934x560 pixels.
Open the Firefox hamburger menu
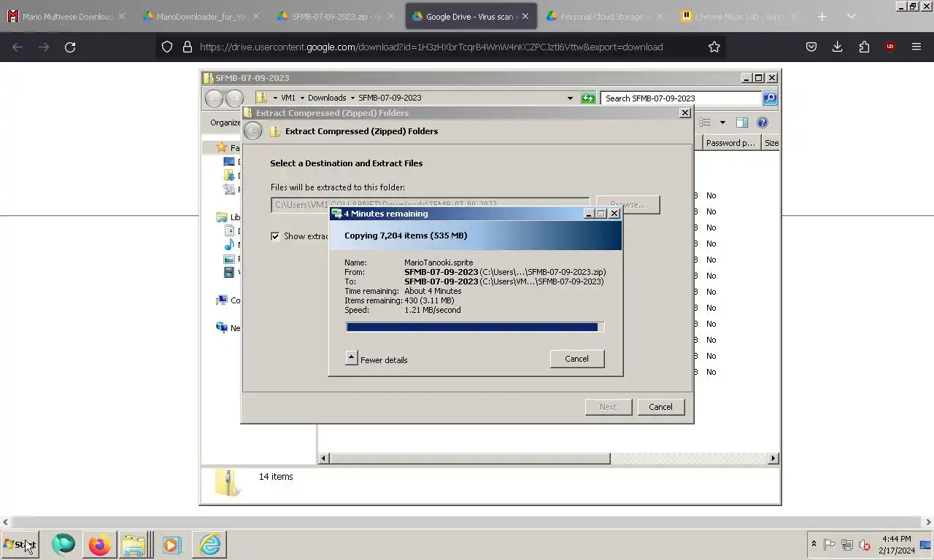(916, 47)
